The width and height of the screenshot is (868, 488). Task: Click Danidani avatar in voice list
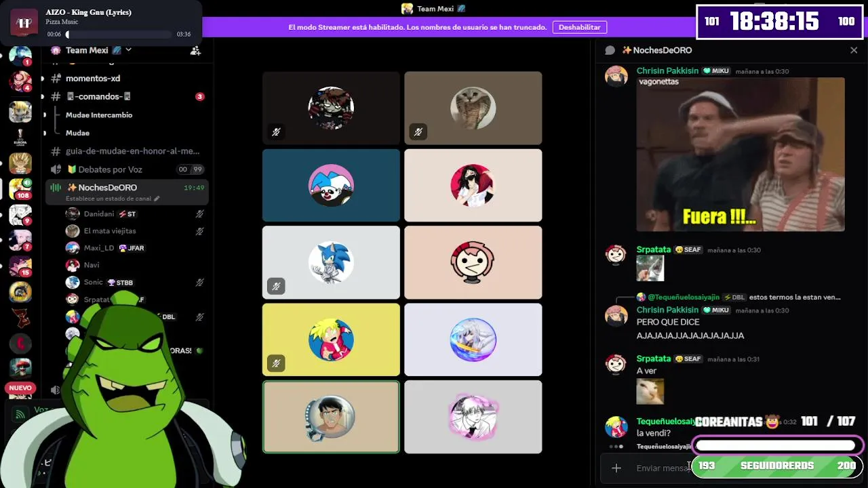[73, 213]
